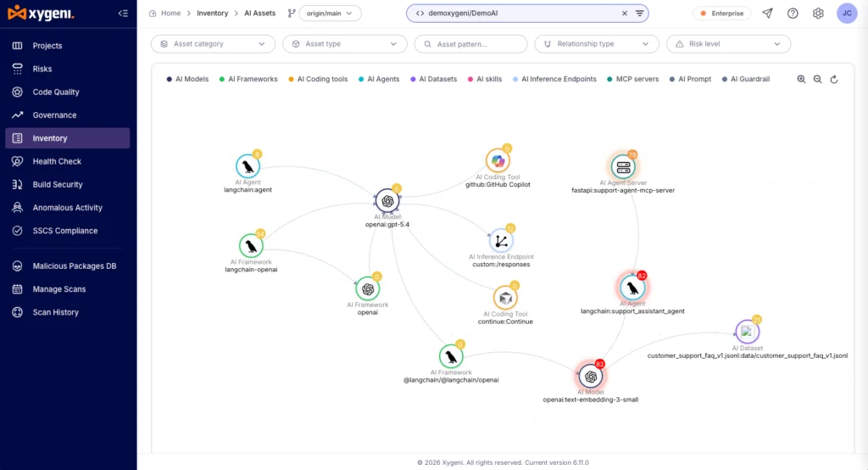Image resolution: width=868 pixels, height=470 pixels.
Task: Select the GitHub Copilot coding tool node
Action: tap(498, 161)
